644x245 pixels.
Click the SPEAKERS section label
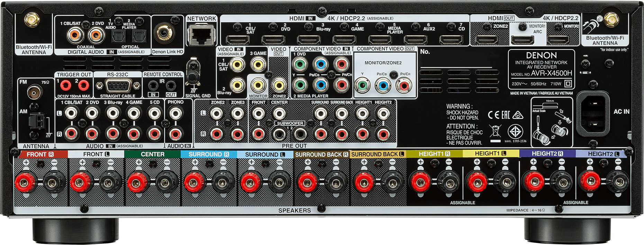point(294,210)
